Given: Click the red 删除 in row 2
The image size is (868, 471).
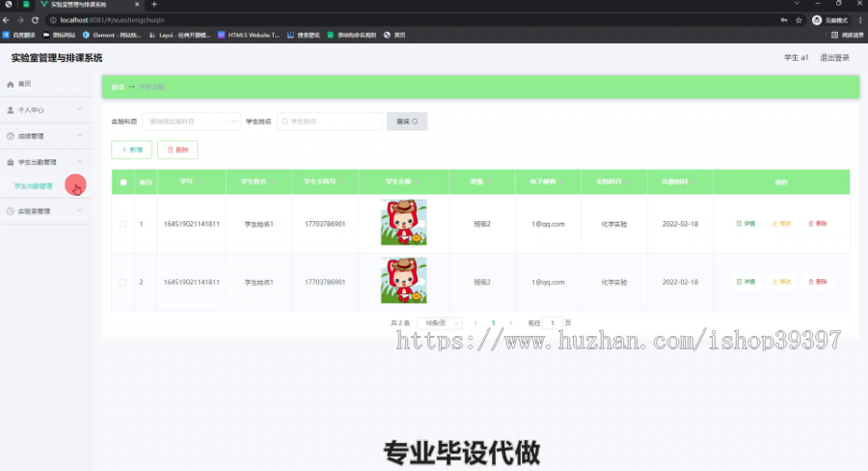Looking at the screenshot, I should (x=818, y=282).
